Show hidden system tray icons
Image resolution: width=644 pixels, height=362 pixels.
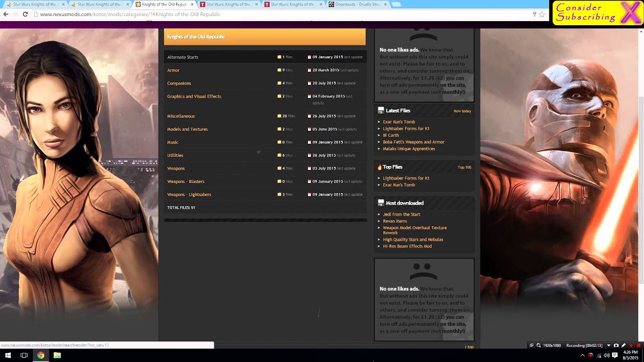(x=583, y=355)
